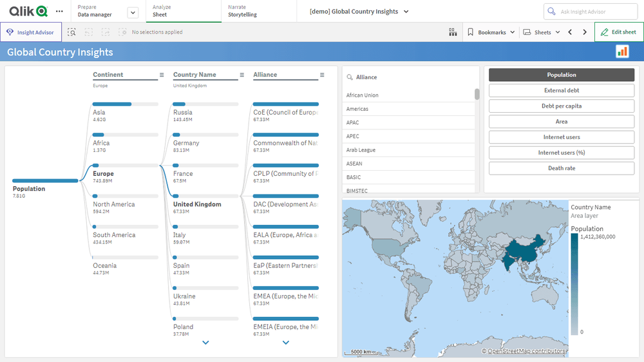Viewport: 644px width, 362px height.
Task: Open the Continent column menu icon
Action: (x=162, y=75)
